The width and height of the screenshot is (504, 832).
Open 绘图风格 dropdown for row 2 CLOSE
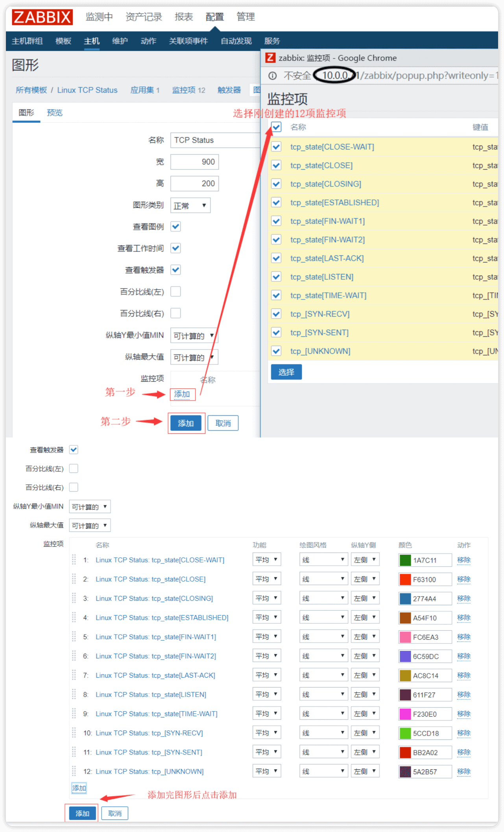[x=323, y=579]
